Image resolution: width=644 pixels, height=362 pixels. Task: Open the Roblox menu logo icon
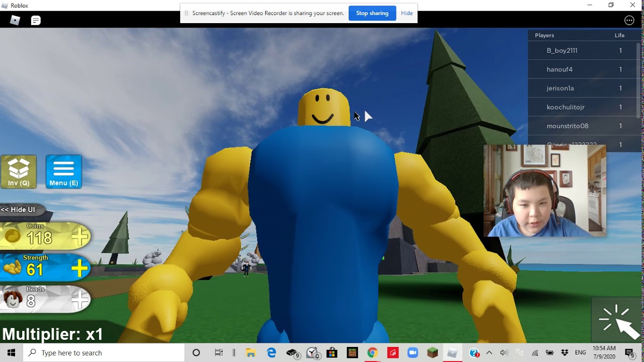[x=15, y=20]
